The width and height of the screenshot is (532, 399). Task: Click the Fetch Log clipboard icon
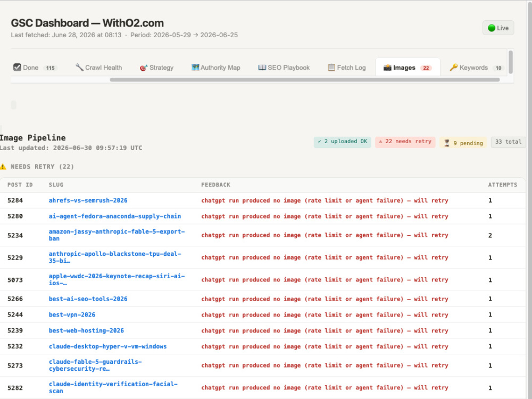[x=331, y=68]
